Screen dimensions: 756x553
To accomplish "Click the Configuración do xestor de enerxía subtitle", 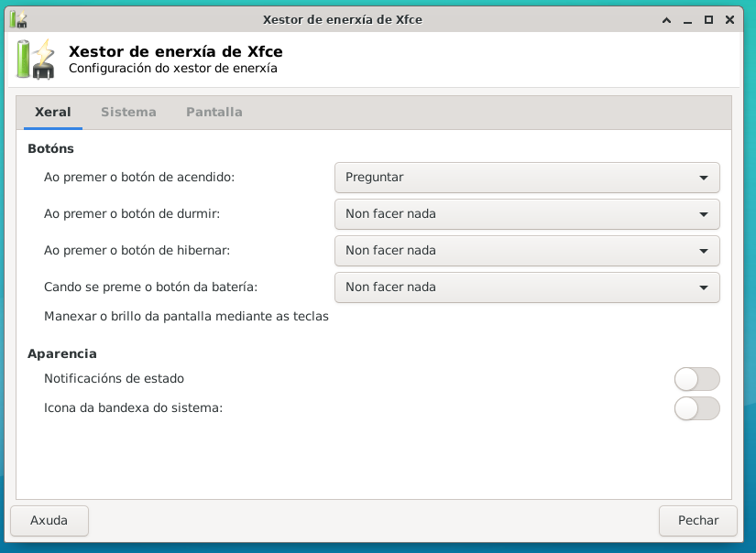I will pyautogui.click(x=173, y=69).
